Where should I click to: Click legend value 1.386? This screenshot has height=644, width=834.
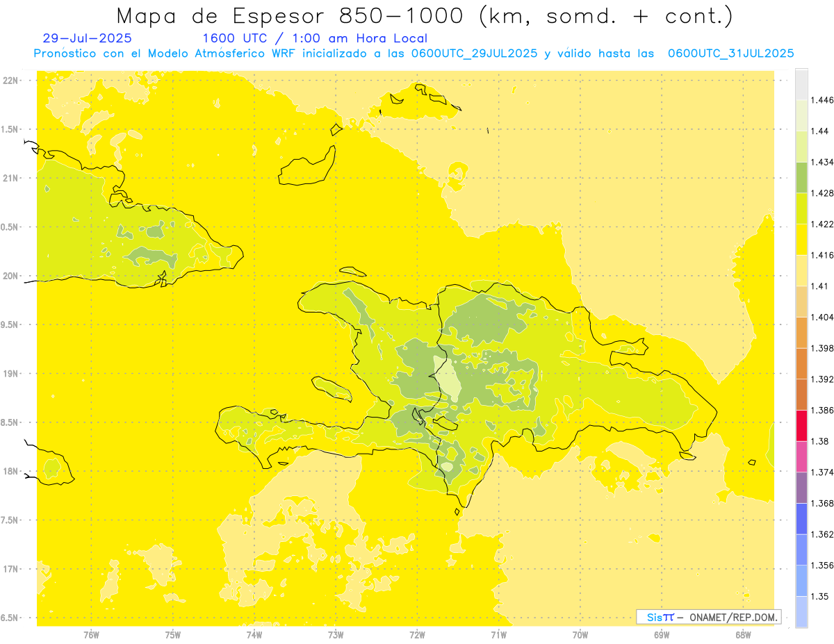click(x=822, y=410)
